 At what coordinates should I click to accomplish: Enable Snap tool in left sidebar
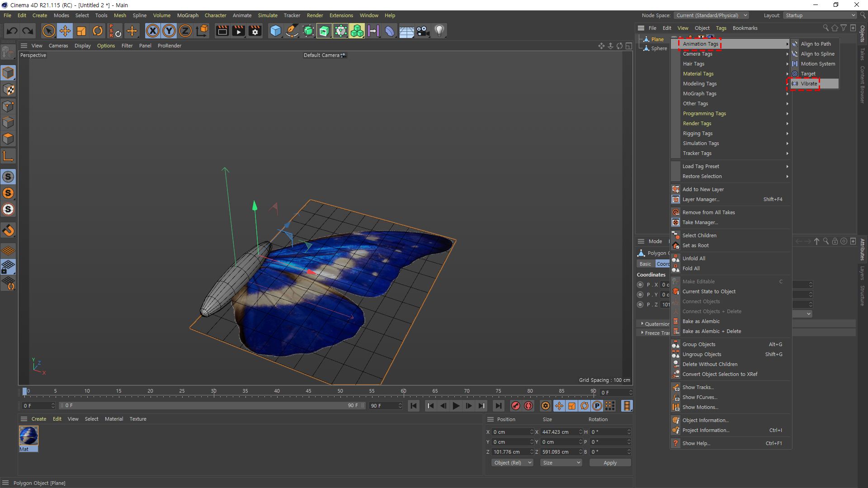coord(8,230)
